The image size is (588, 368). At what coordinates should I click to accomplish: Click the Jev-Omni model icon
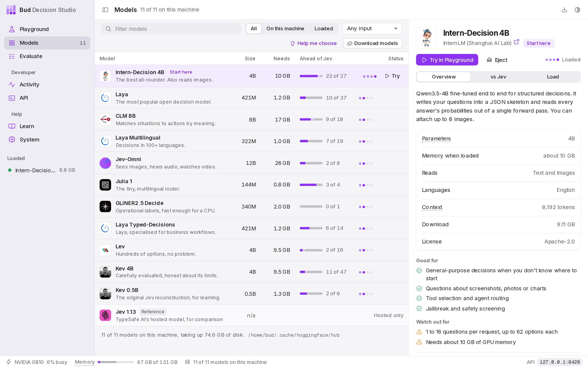[105, 163]
